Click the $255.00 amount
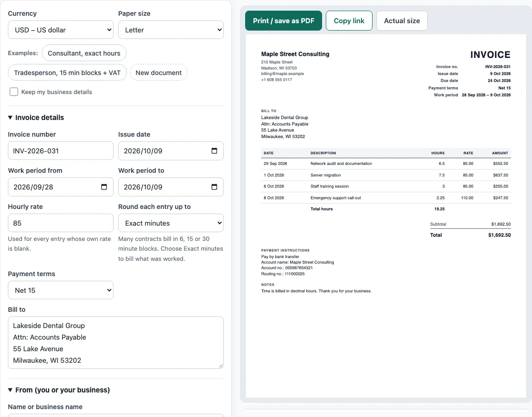The height and width of the screenshot is (417, 532). tap(500, 186)
